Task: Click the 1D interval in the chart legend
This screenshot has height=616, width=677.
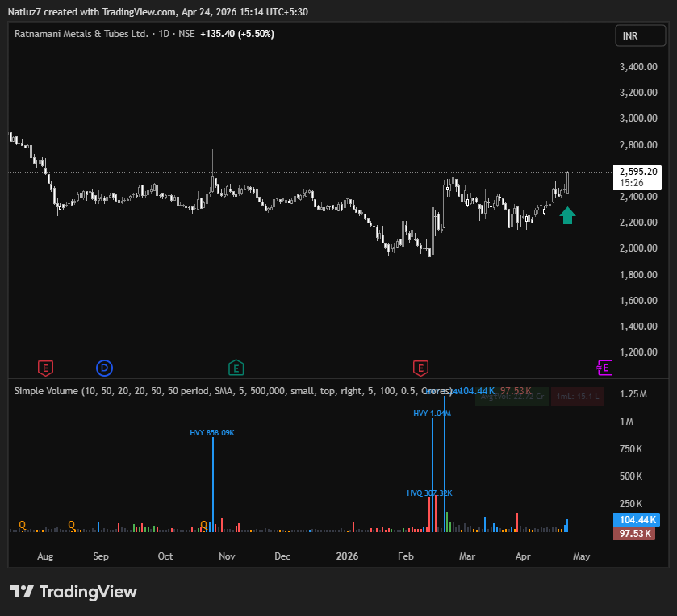Action: click(x=164, y=34)
